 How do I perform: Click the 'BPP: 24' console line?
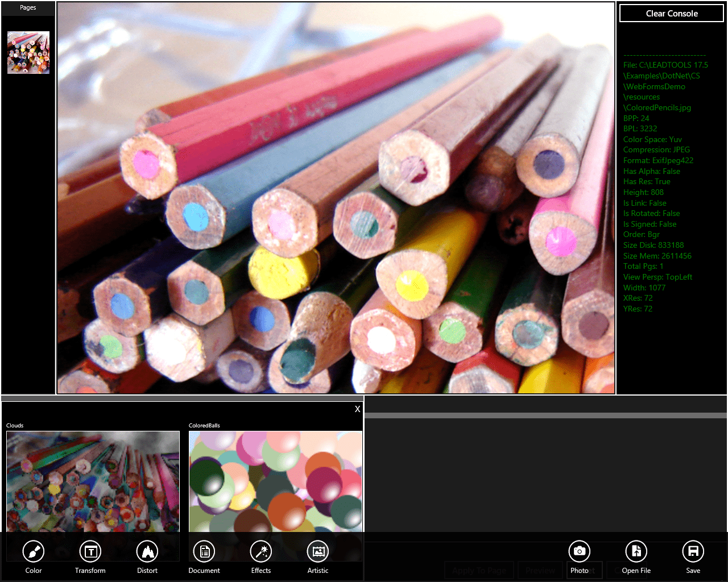[636, 118]
